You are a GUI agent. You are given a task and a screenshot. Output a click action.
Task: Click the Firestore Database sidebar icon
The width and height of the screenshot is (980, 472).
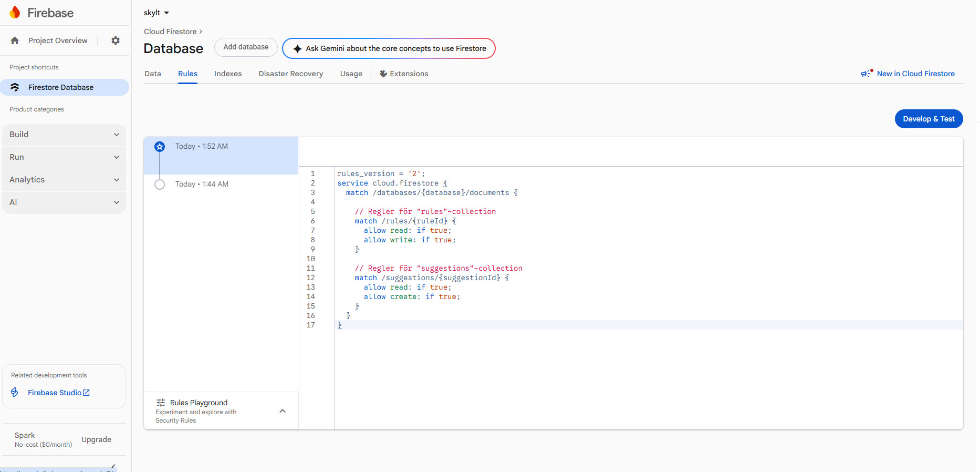15,87
